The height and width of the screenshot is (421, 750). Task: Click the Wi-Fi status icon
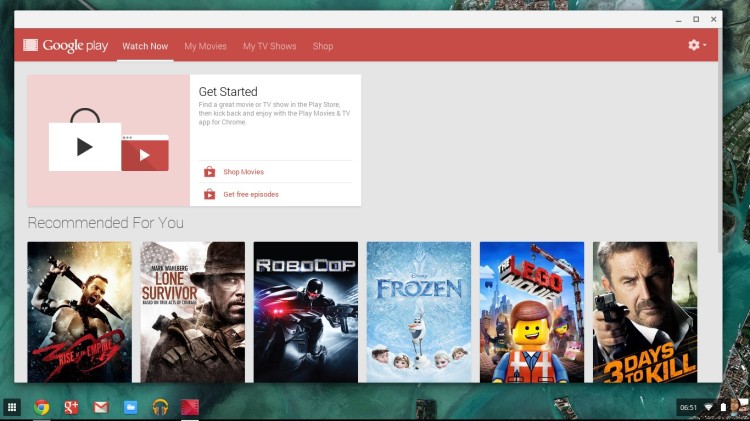709,408
